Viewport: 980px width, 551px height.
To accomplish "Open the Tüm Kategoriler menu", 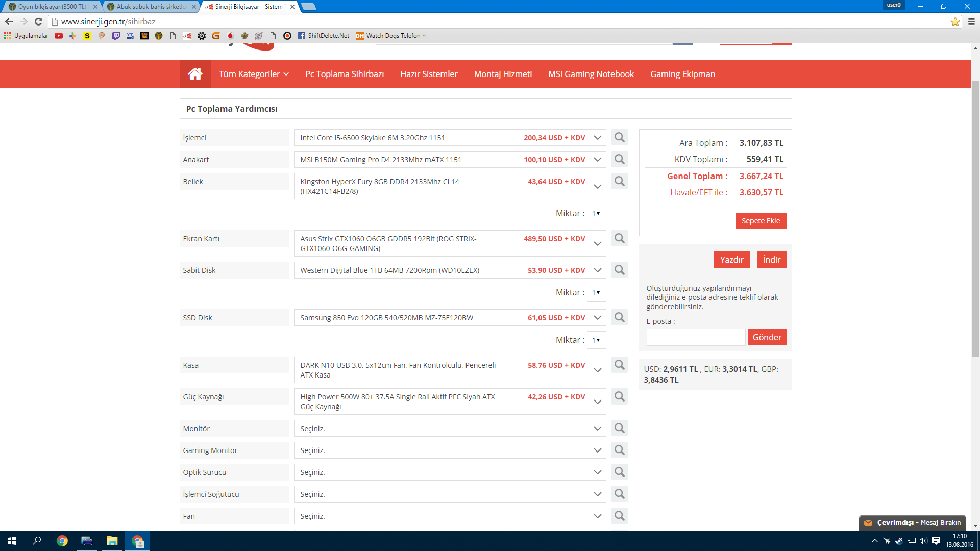I will (x=254, y=74).
